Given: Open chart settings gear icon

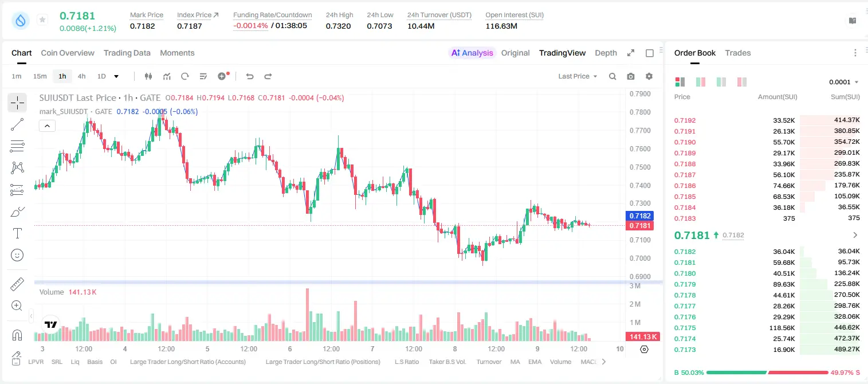Looking at the screenshot, I should click(649, 76).
